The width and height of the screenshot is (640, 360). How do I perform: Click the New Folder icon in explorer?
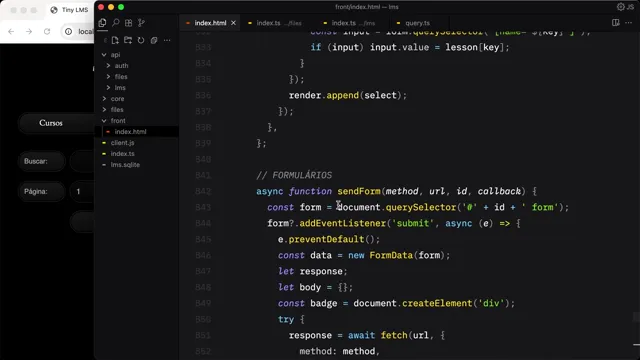click(x=128, y=40)
